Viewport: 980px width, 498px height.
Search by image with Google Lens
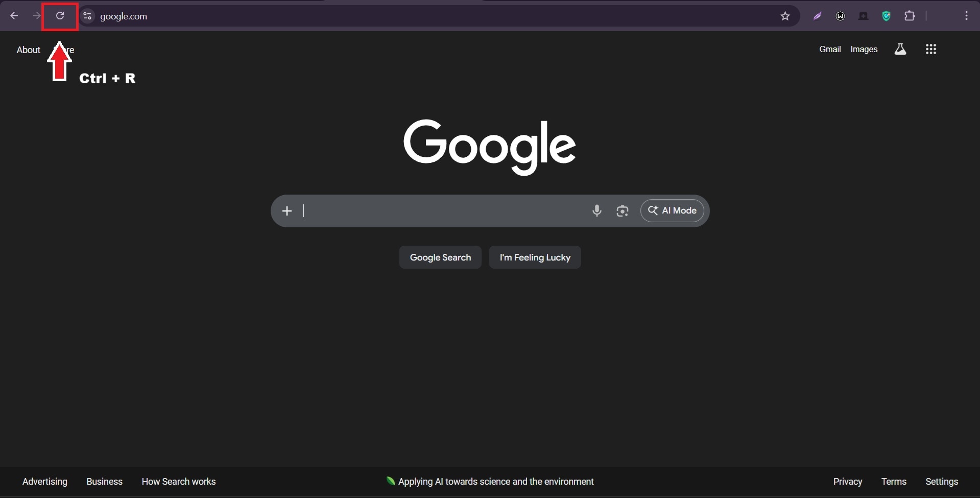(622, 210)
